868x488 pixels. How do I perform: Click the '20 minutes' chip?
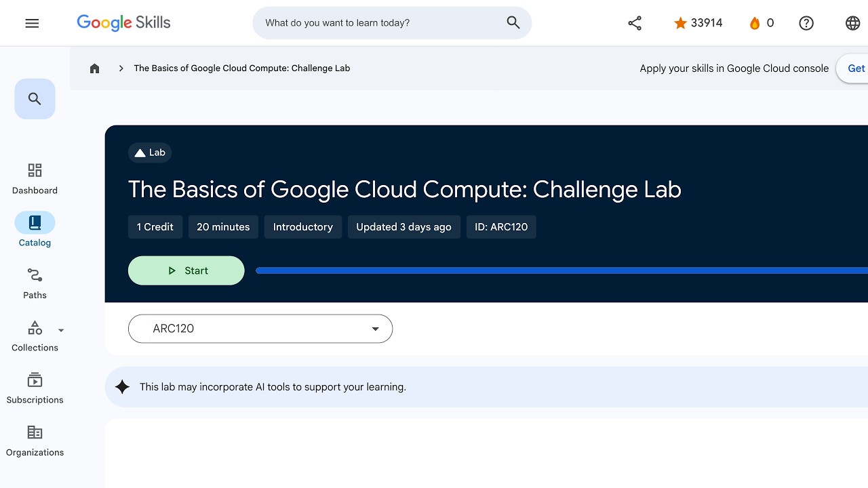(223, 227)
